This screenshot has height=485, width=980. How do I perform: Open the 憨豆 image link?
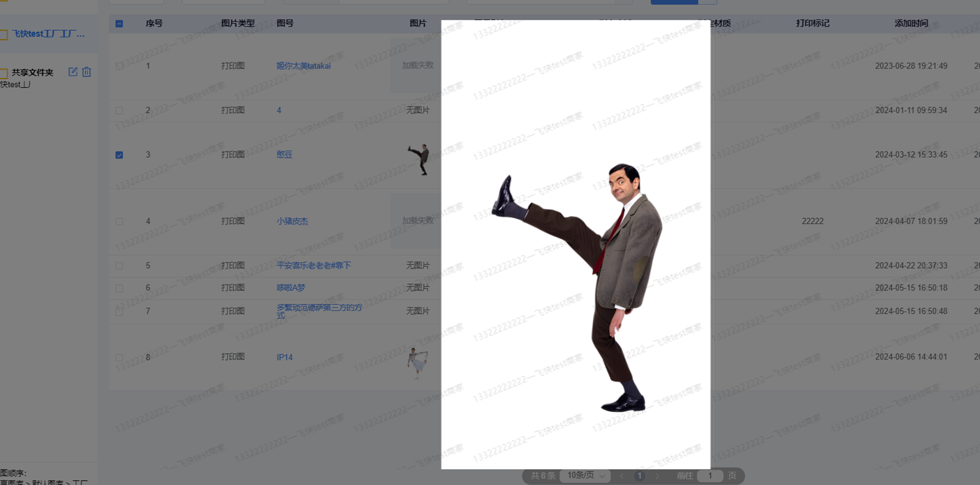tap(284, 154)
